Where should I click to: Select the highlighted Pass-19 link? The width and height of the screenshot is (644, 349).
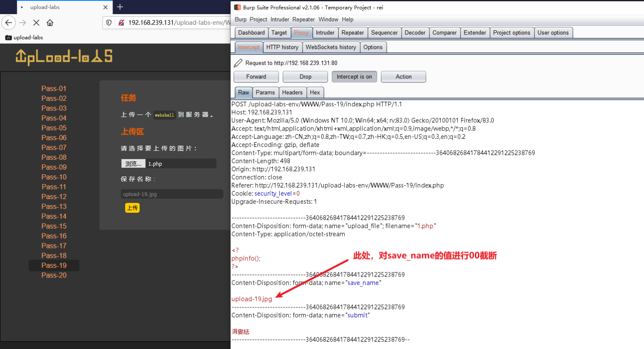tap(54, 265)
